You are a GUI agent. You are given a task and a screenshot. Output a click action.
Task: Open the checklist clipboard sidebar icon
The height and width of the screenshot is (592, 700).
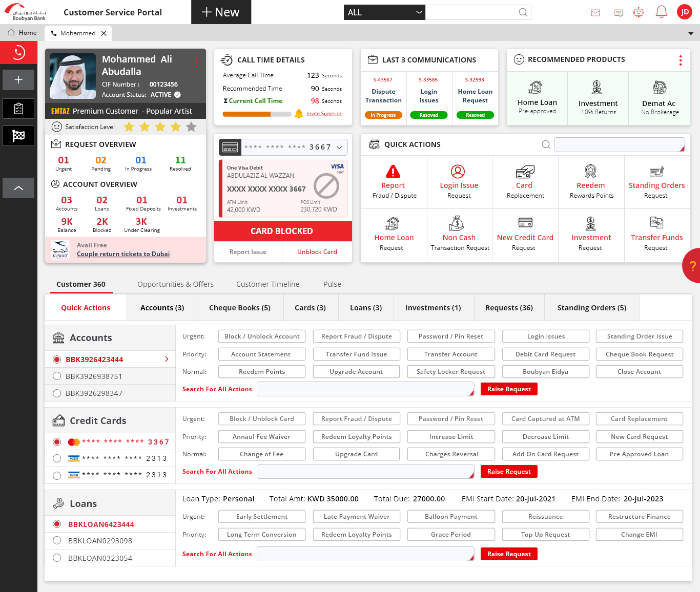(x=18, y=109)
